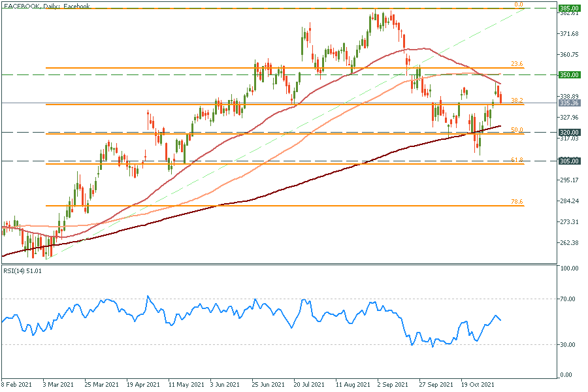Select the 305.00 price level label
588x392 pixels.
pos(570,161)
